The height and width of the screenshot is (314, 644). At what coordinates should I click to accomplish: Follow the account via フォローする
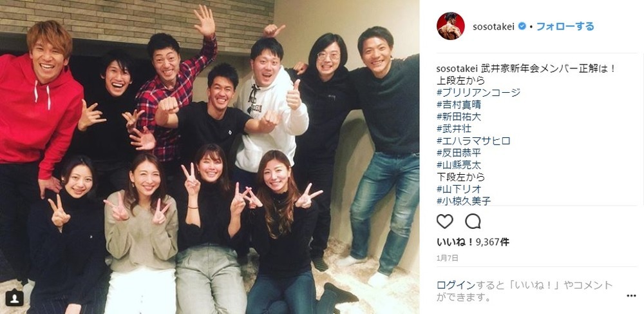click(x=565, y=26)
